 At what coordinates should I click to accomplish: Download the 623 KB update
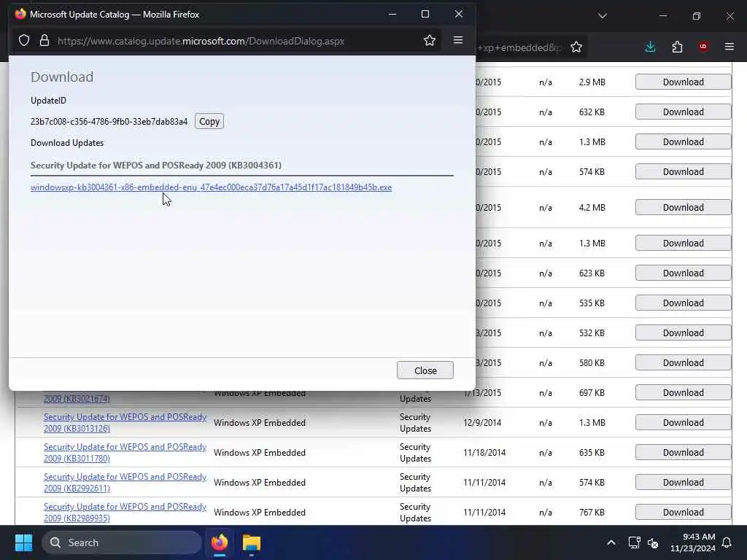tap(683, 273)
